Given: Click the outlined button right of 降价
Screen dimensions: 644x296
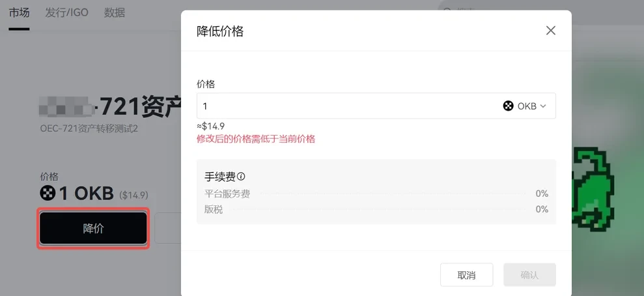Looking at the screenshot, I should click(167, 228).
